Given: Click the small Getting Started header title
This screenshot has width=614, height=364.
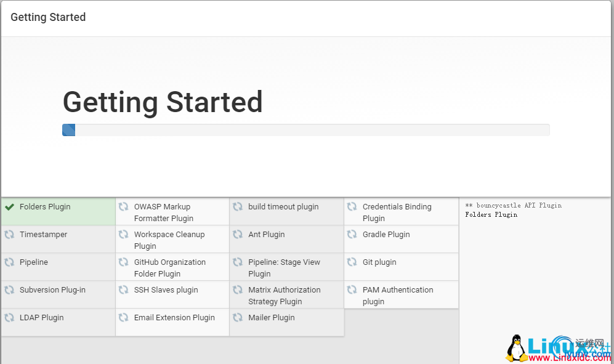Looking at the screenshot, I should tap(48, 17).
